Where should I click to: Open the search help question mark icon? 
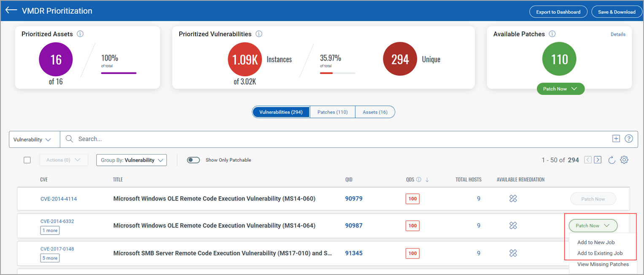pos(629,139)
